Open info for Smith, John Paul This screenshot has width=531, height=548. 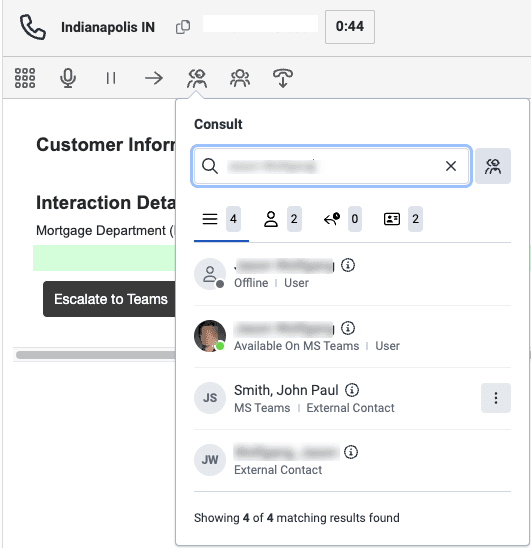tap(352, 390)
